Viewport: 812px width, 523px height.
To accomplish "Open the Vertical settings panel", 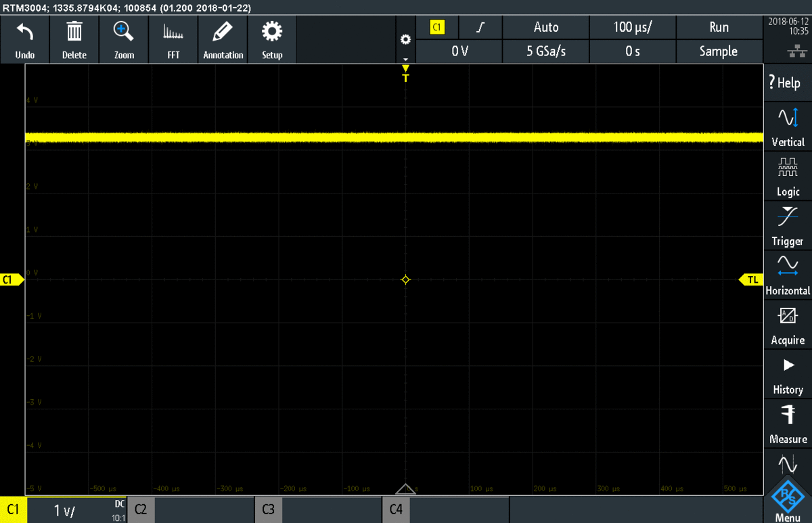I will (787, 127).
